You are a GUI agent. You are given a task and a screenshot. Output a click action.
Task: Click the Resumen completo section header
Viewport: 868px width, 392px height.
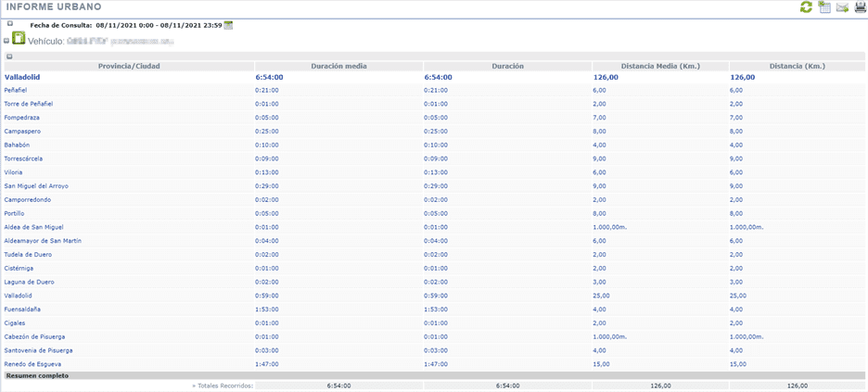(x=434, y=376)
